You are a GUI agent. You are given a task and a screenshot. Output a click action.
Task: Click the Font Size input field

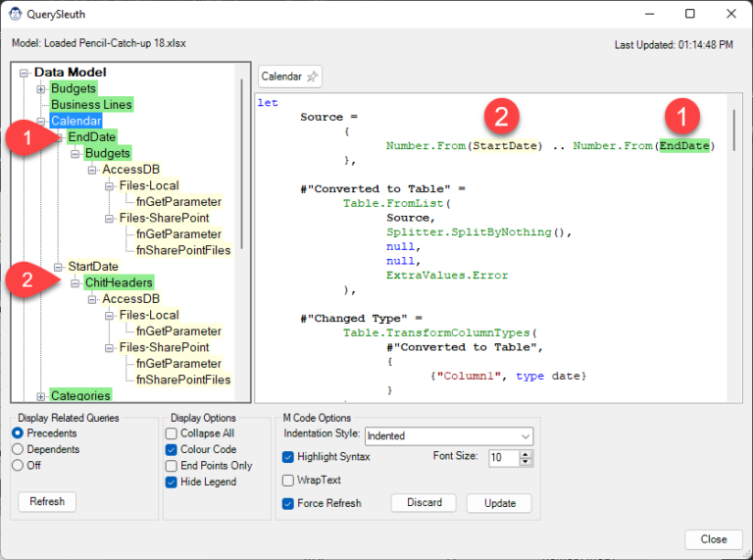pos(501,458)
